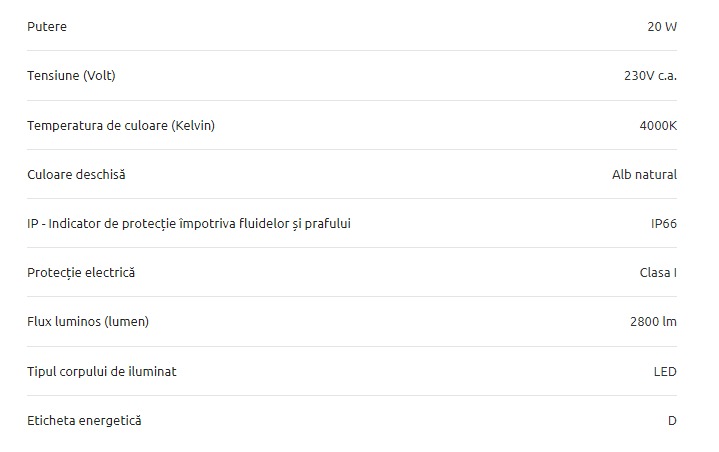719x452 pixels.
Task: Select the 20 W power value
Action: click(662, 27)
